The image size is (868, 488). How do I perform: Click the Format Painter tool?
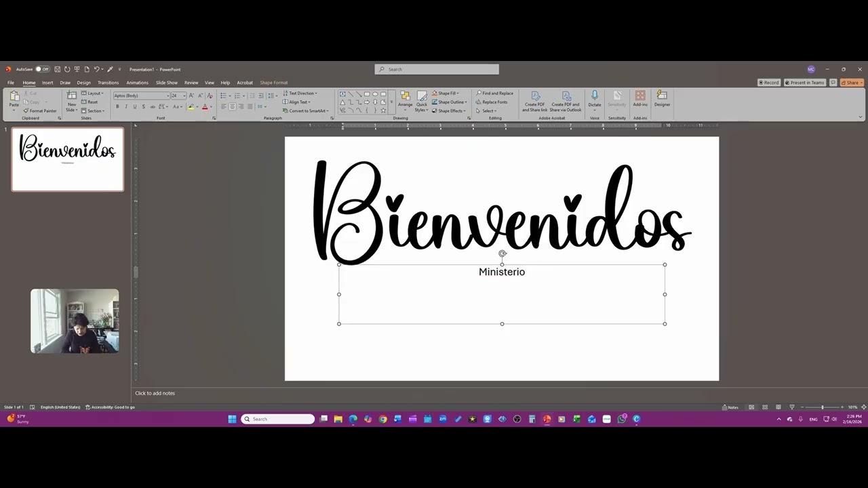(40, 110)
